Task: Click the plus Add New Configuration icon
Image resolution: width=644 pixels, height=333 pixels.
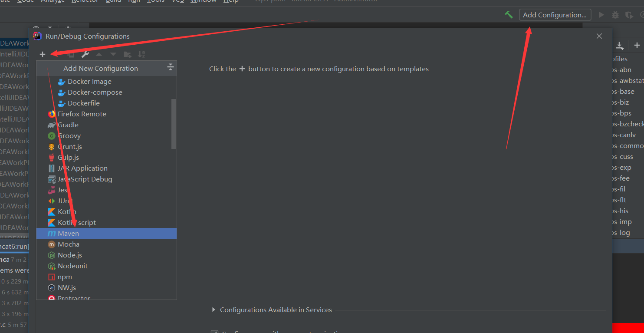Action: pyautogui.click(x=43, y=54)
